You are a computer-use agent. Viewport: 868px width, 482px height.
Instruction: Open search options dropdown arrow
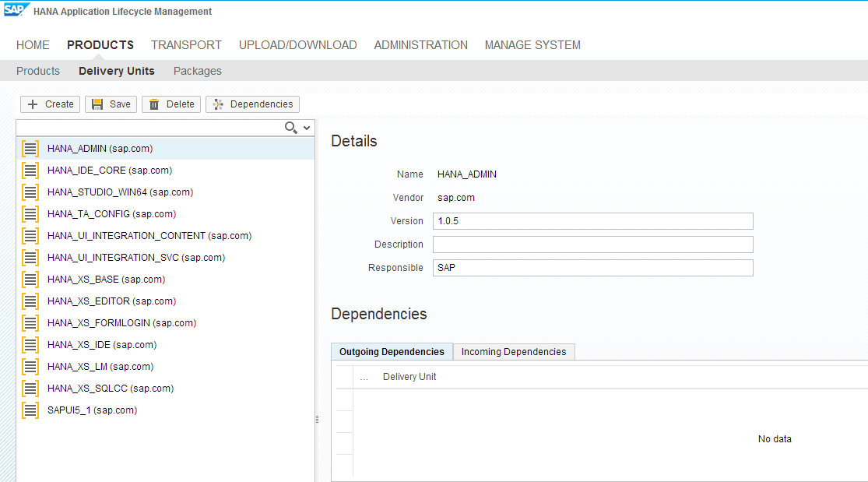307,128
